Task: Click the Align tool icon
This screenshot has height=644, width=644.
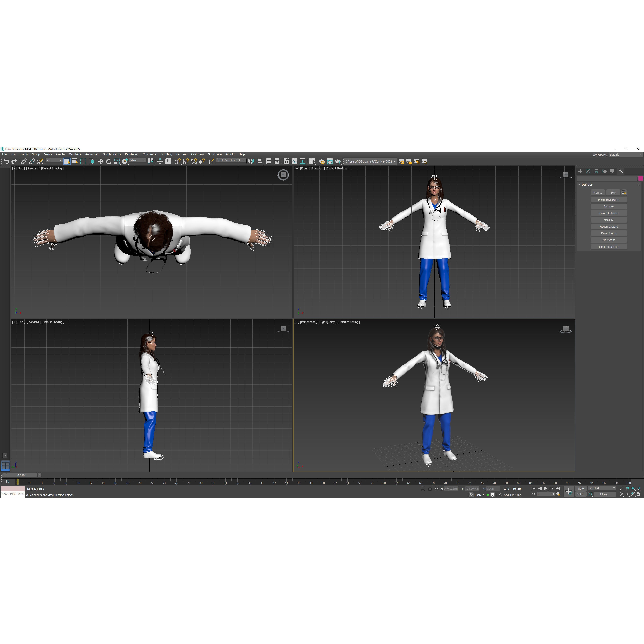Action: click(x=259, y=162)
